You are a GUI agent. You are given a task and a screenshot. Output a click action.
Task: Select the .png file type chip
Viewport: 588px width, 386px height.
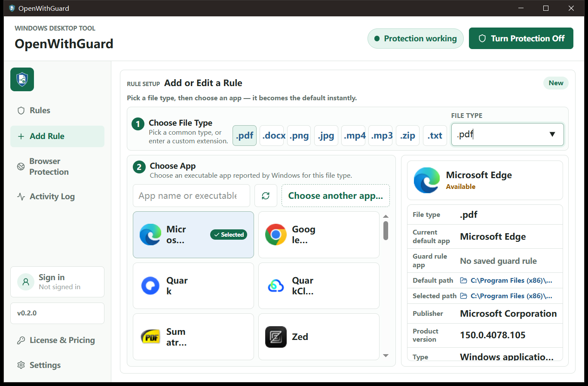299,136
